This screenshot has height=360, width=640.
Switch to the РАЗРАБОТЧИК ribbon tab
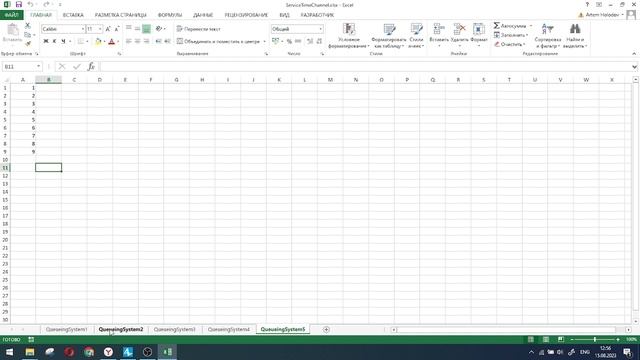(x=317, y=15)
